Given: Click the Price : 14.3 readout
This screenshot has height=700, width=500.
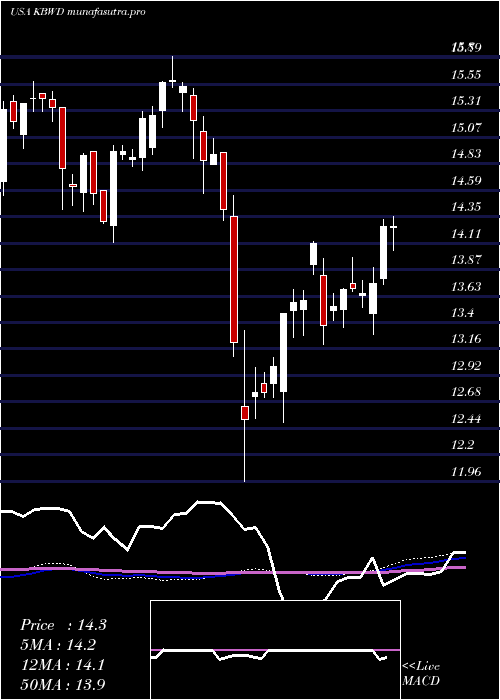Looking at the screenshot, I should click(x=63, y=625).
